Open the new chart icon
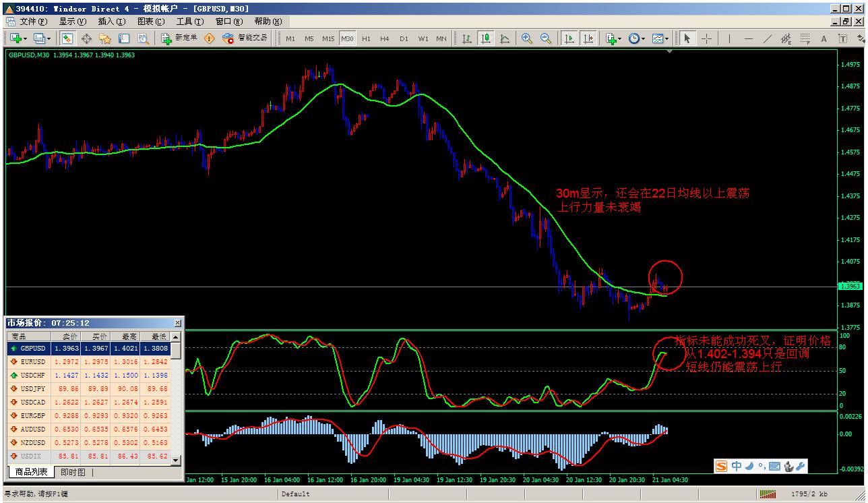Image resolution: width=868 pixels, height=503 pixels. [15, 38]
